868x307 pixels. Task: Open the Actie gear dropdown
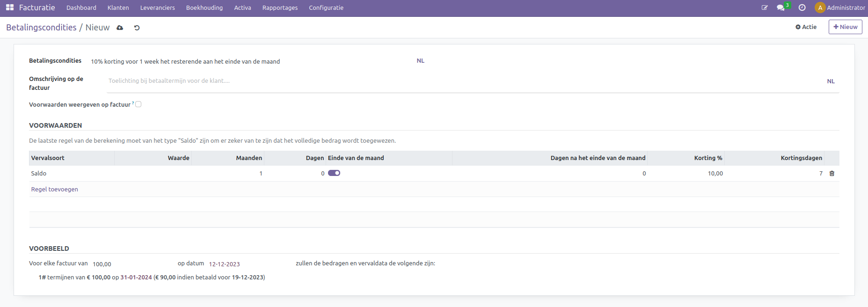pos(806,27)
